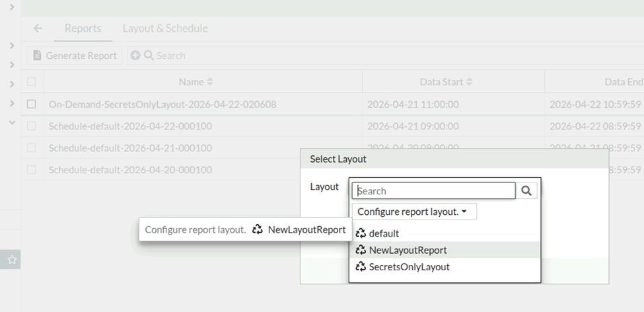This screenshot has height=312, width=644.
Task: Switch to the Reports tab
Action: (x=83, y=28)
